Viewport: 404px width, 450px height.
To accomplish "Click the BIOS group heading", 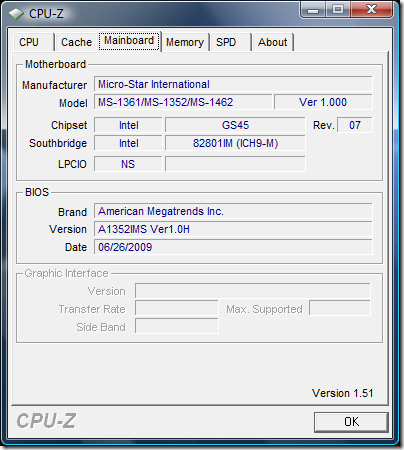I will pos(37,192).
